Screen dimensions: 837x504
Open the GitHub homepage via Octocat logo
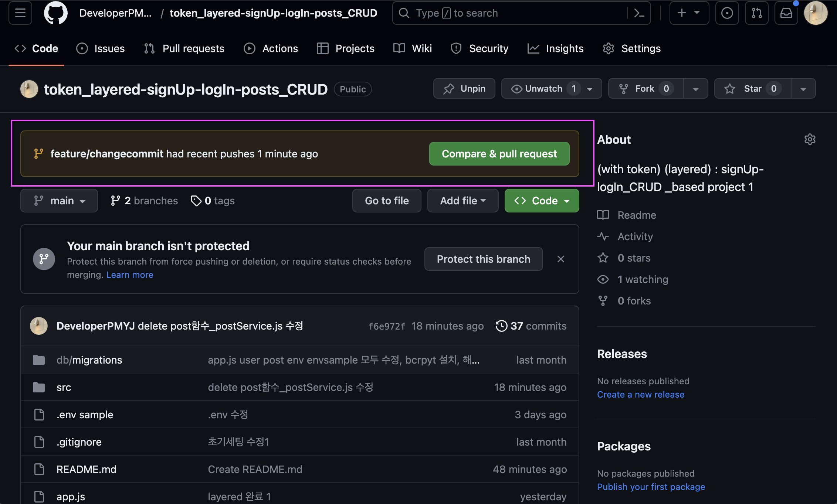(x=55, y=13)
